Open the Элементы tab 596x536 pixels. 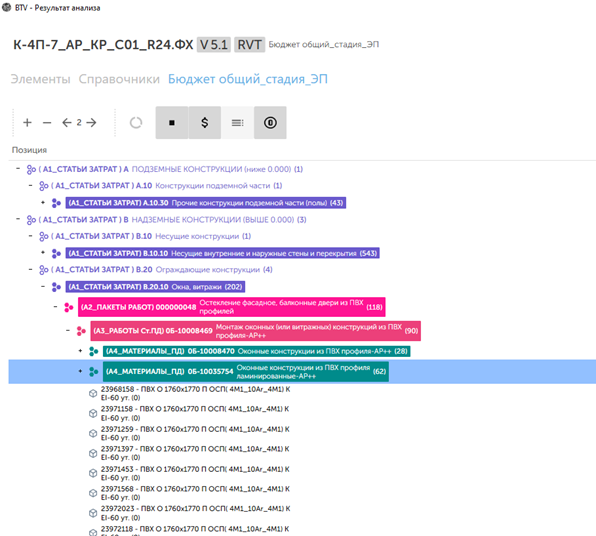point(41,79)
